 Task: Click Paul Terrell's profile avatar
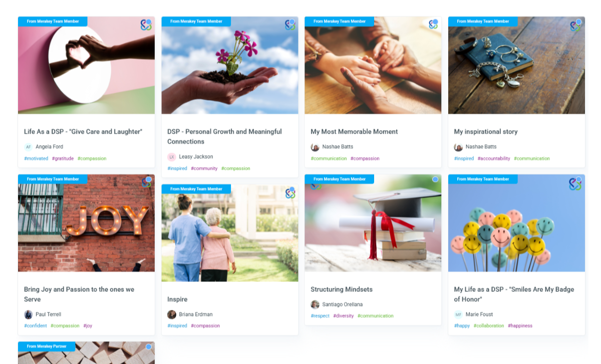coord(28,314)
